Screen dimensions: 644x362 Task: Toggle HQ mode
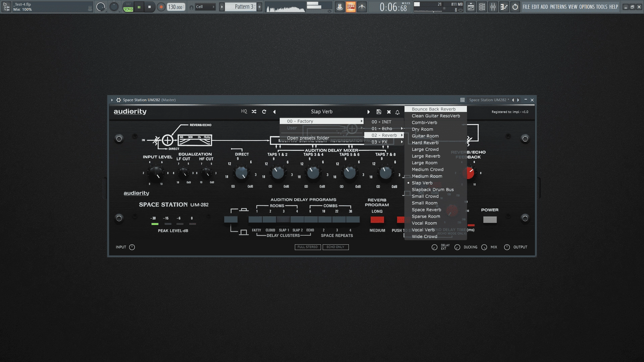coord(244,112)
